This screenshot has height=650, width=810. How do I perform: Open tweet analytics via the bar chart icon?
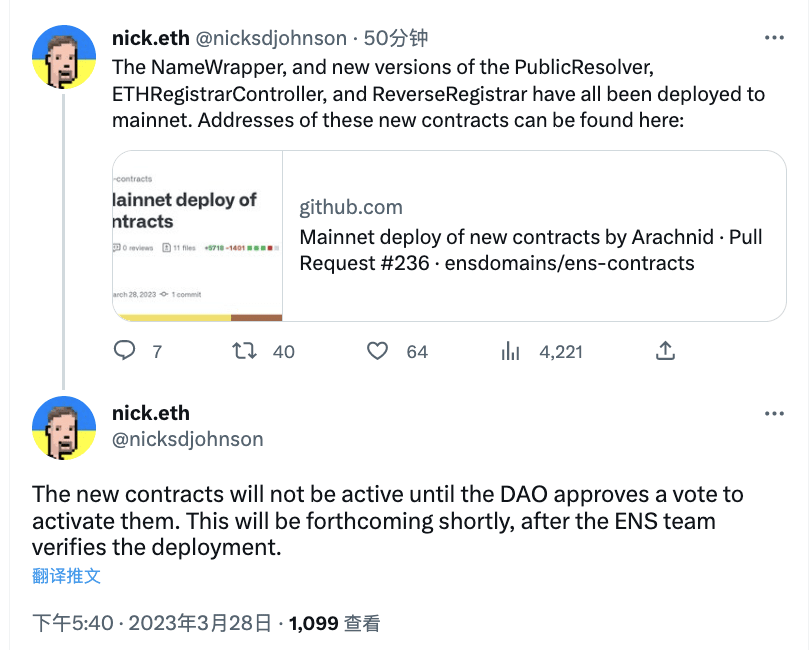click(510, 352)
